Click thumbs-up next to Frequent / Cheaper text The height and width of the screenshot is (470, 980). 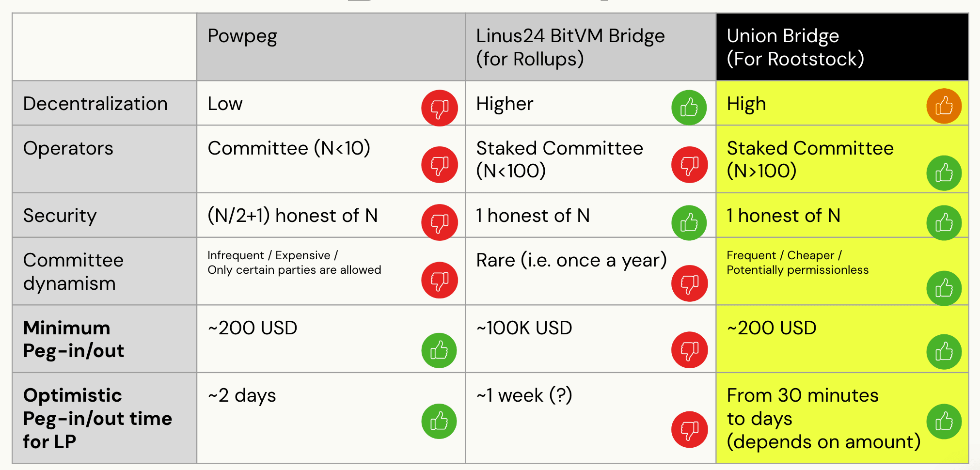pyautogui.click(x=943, y=288)
